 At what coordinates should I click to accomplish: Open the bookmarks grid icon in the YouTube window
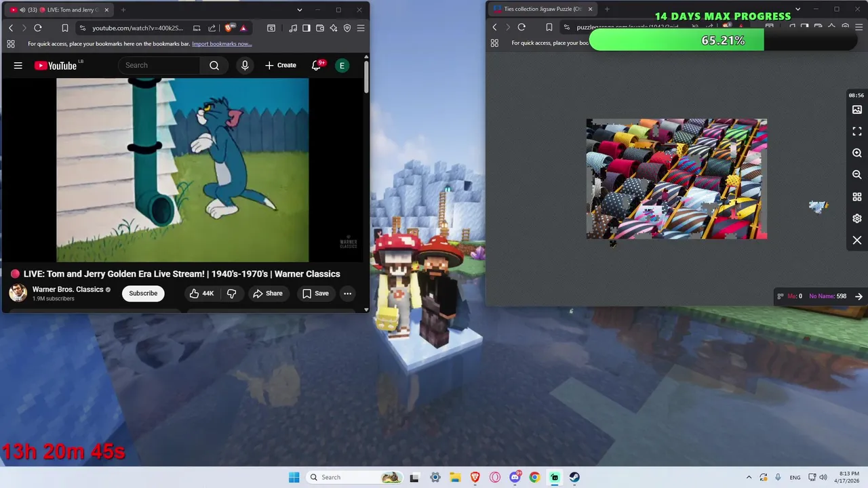pos(11,44)
